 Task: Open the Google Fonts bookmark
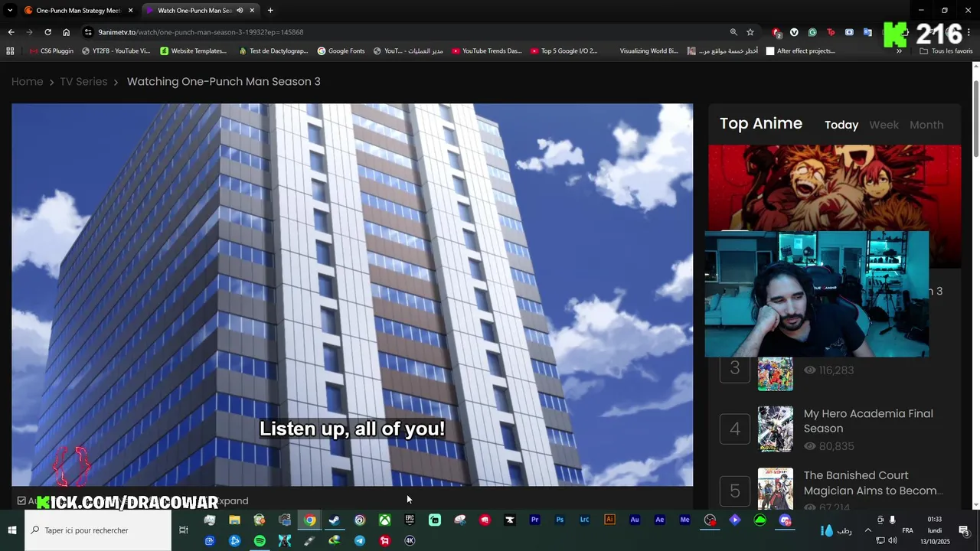pyautogui.click(x=341, y=51)
